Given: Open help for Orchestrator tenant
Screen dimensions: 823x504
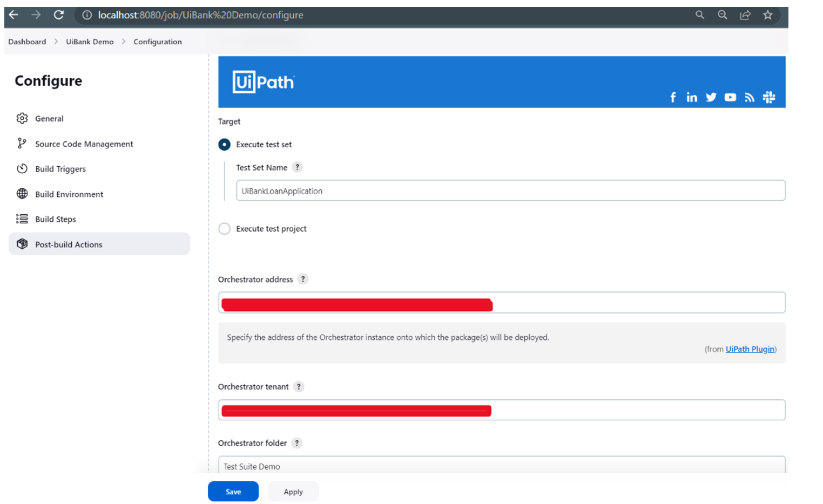Looking at the screenshot, I should tap(299, 386).
